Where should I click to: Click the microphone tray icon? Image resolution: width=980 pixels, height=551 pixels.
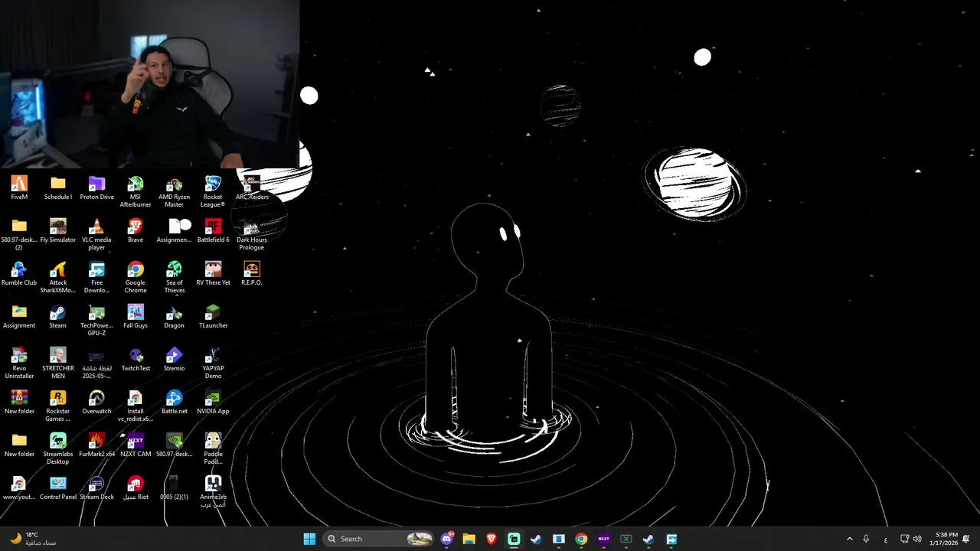866,539
